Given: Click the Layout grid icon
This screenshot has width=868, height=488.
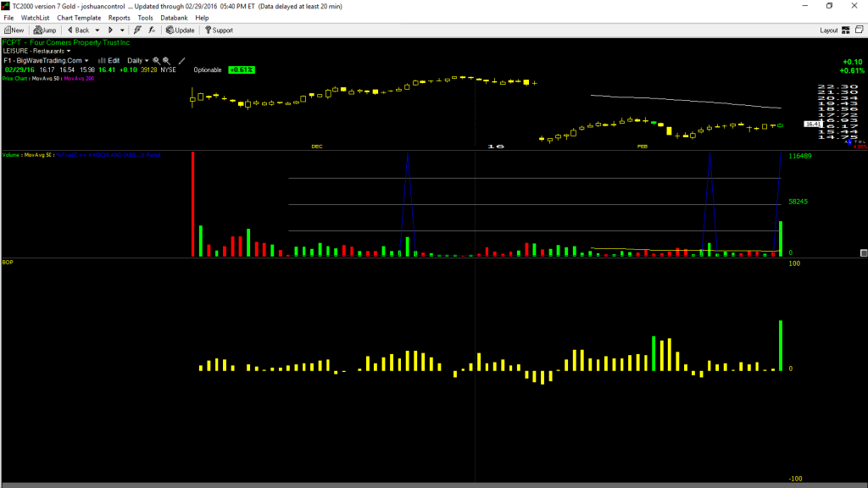Looking at the screenshot, I should [846, 30].
